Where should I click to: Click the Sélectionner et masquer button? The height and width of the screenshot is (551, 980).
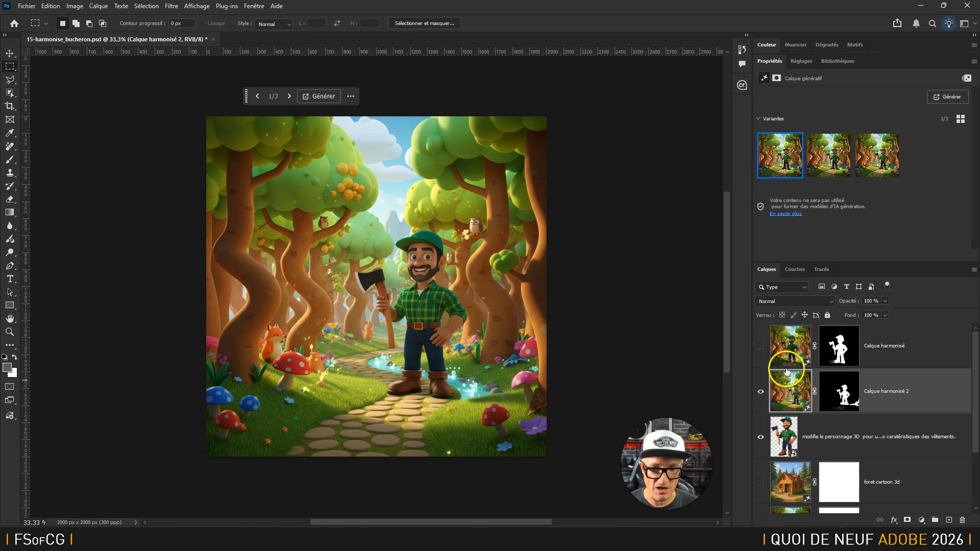pyautogui.click(x=424, y=23)
